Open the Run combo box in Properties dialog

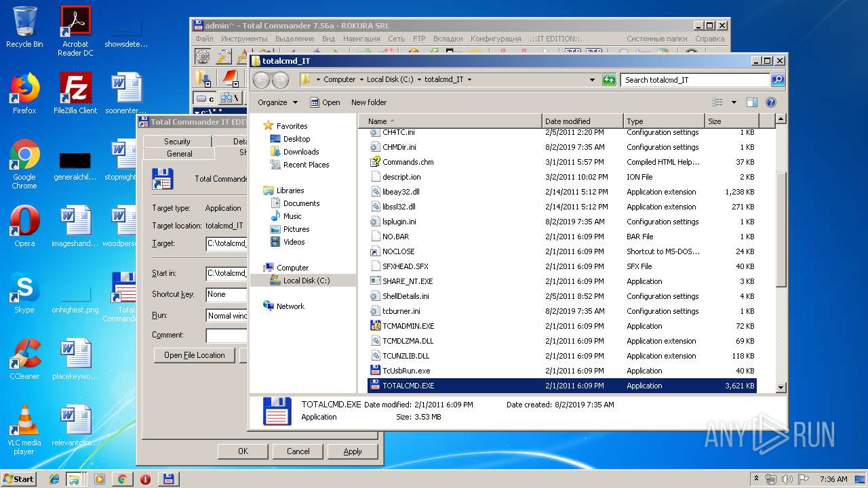pos(227,315)
